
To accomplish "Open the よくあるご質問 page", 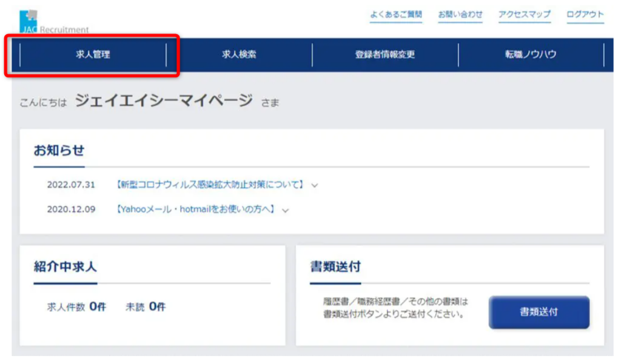I will pyautogui.click(x=397, y=16).
